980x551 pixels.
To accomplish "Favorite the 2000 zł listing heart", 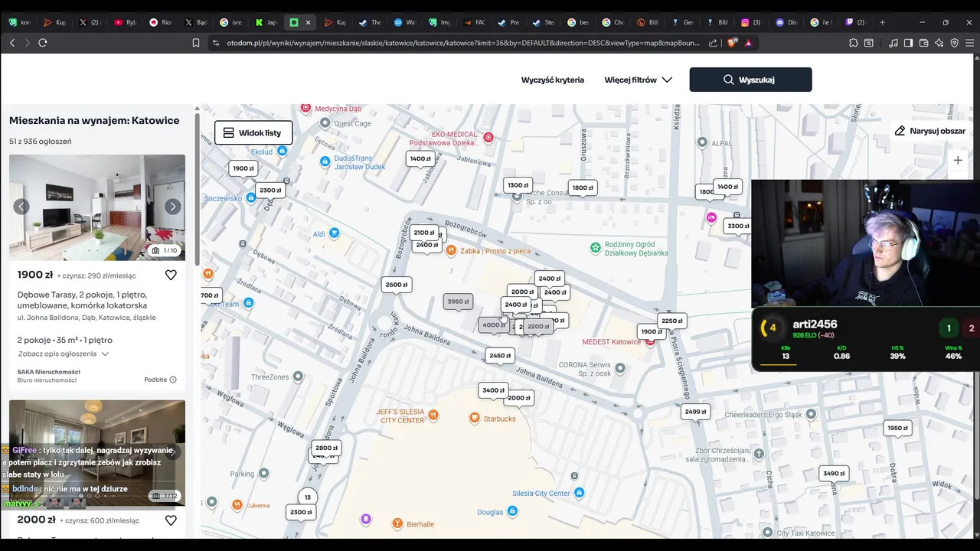I will click(x=171, y=520).
